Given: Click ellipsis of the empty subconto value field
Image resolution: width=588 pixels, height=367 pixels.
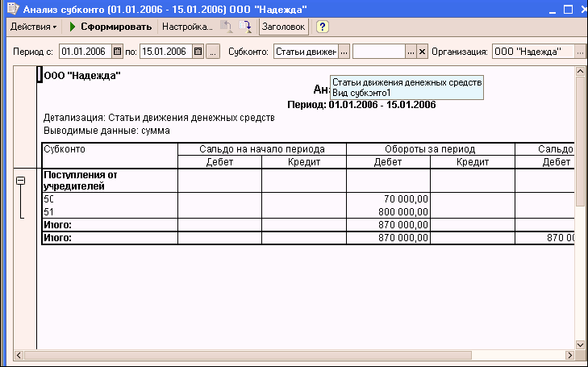Looking at the screenshot, I should click(410, 52).
